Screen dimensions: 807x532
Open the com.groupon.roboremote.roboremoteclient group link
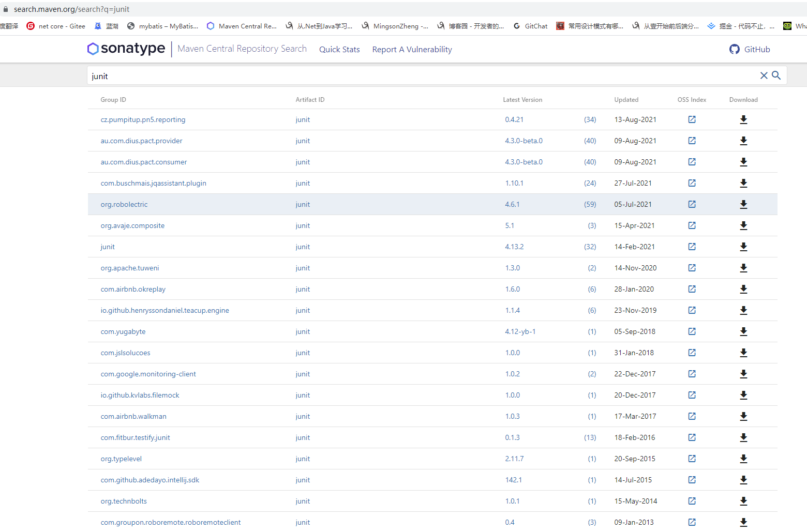171,522
